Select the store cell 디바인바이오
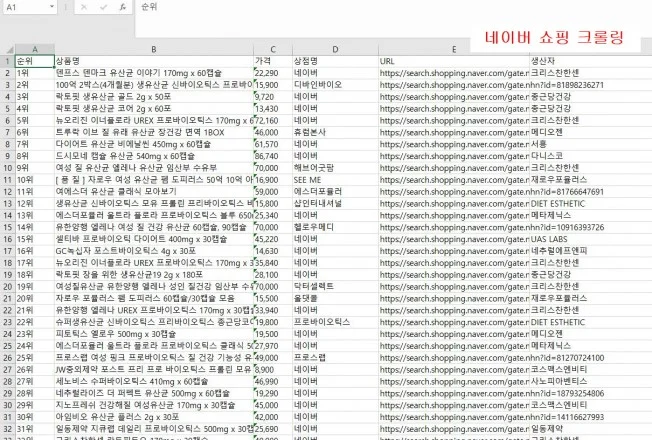 click(x=335, y=85)
